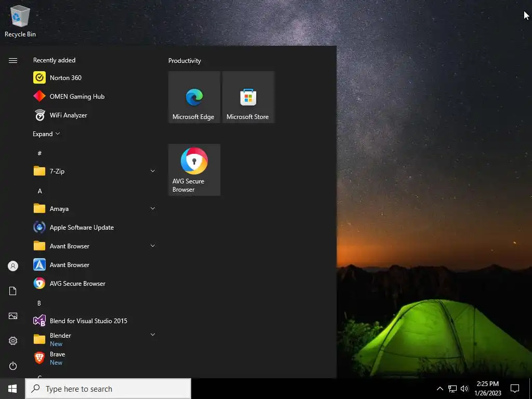Launch OMEN Gaming Hub
This screenshot has width=532, height=399.
pyautogui.click(x=95, y=96)
